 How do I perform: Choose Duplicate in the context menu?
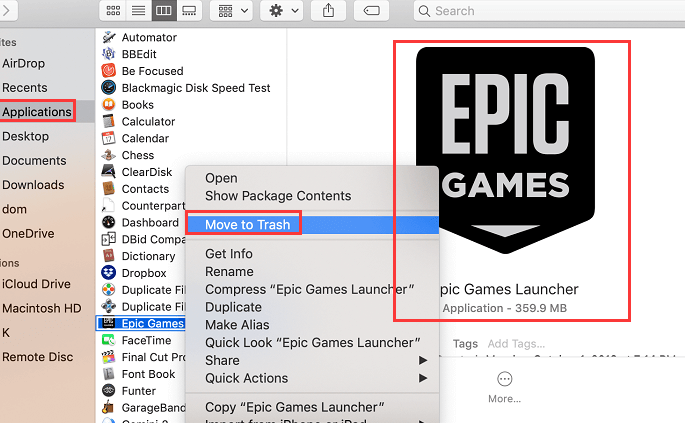point(233,307)
